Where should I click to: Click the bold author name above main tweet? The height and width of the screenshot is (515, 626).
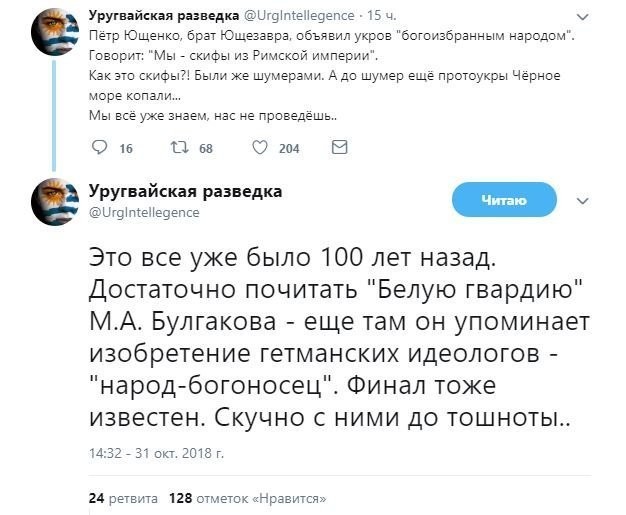pyautogui.click(x=184, y=192)
